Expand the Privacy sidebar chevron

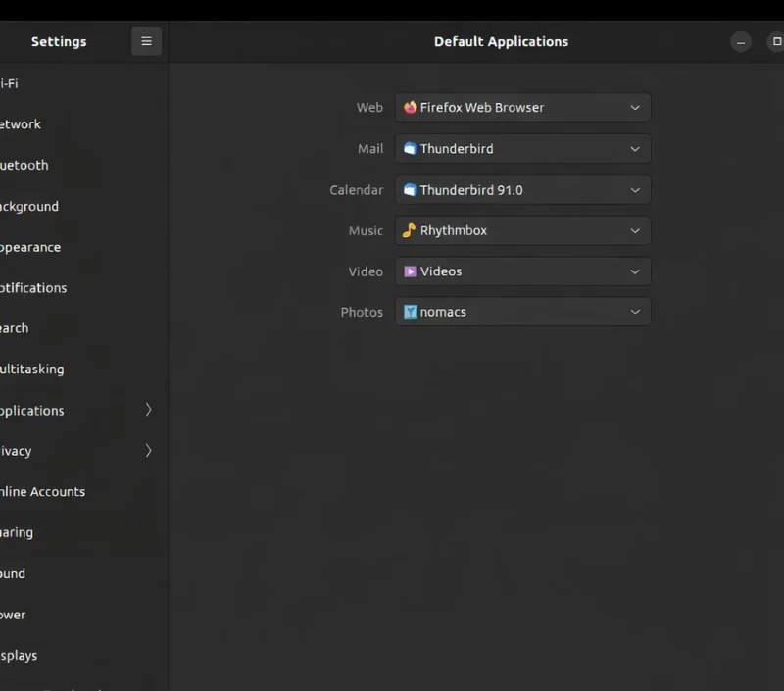(148, 451)
